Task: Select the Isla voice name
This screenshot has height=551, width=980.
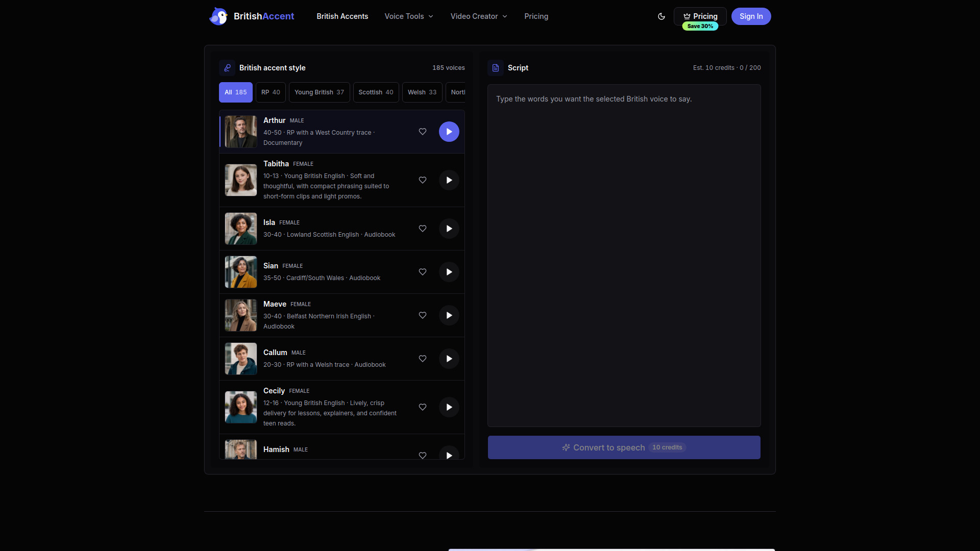Action: [269, 222]
